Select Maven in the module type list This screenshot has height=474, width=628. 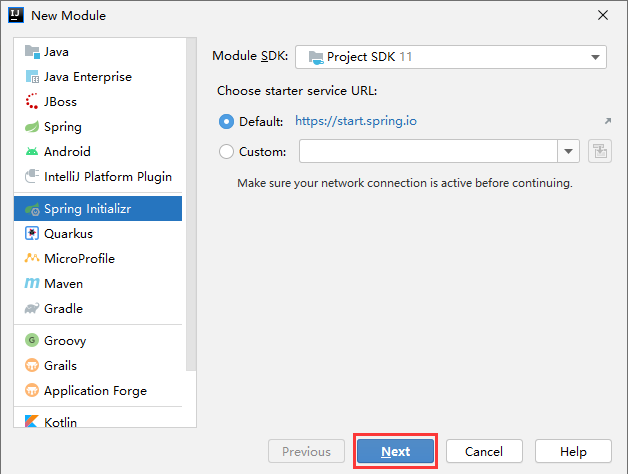(x=63, y=283)
